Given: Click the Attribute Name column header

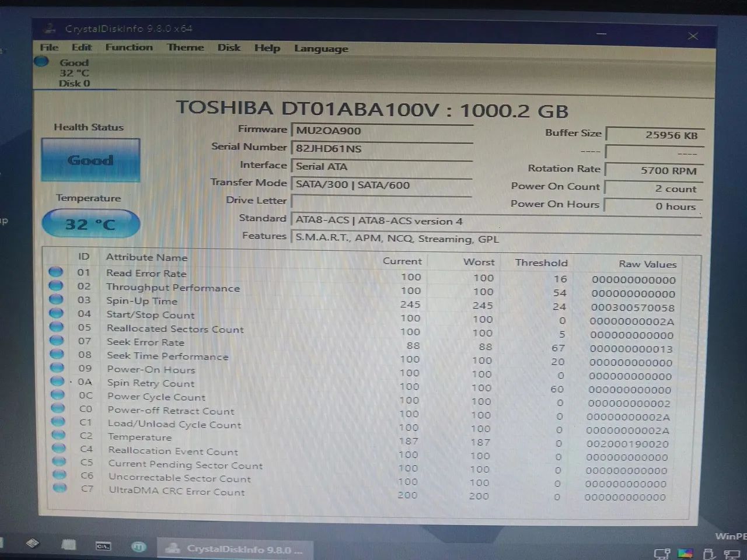Looking at the screenshot, I should pyautogui.click(x=146, y=257).
